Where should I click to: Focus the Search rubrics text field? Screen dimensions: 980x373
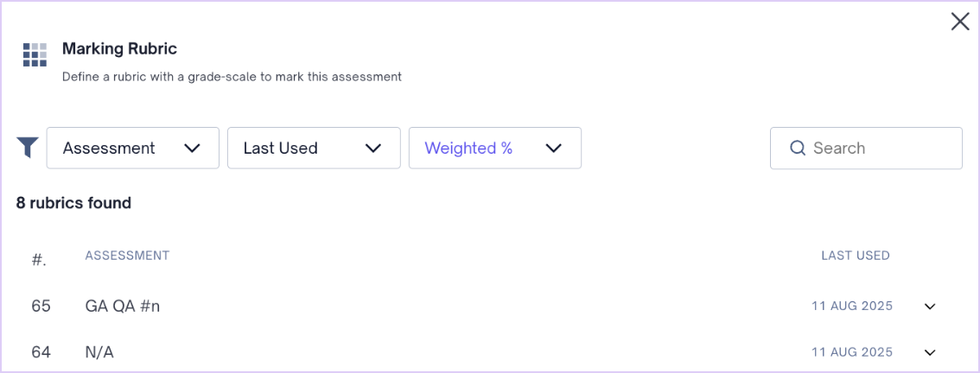click(x=866, y=148)
